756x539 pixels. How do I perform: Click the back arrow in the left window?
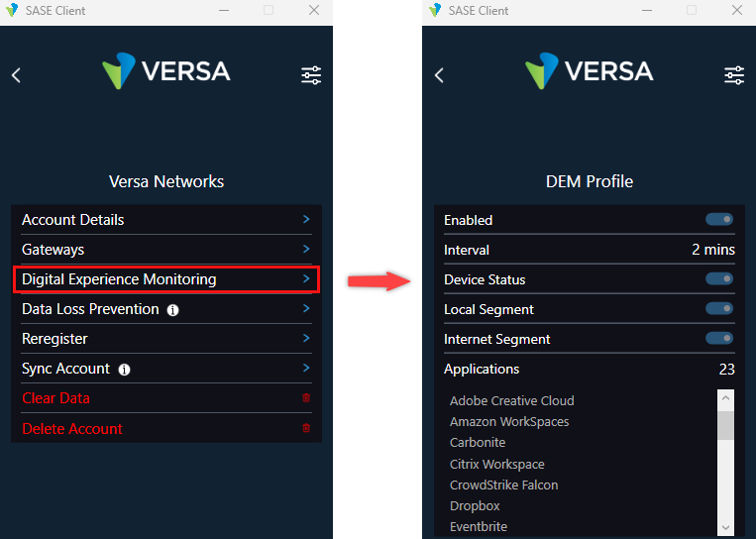coord(16,75)
